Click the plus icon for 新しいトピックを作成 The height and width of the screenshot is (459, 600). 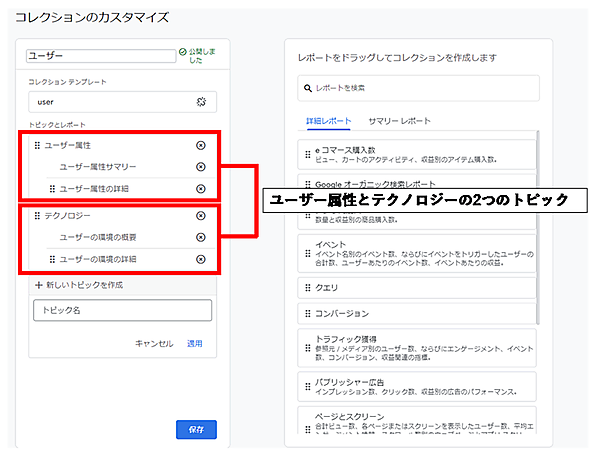pyautogui.click(x=38, y=285)
